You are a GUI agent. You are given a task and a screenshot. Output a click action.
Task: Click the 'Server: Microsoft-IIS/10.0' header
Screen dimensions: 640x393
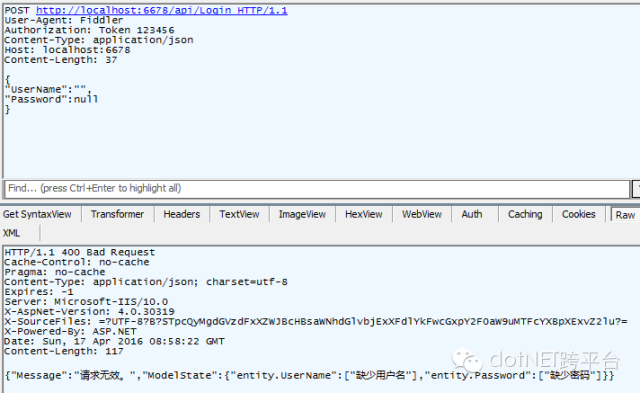86,302
